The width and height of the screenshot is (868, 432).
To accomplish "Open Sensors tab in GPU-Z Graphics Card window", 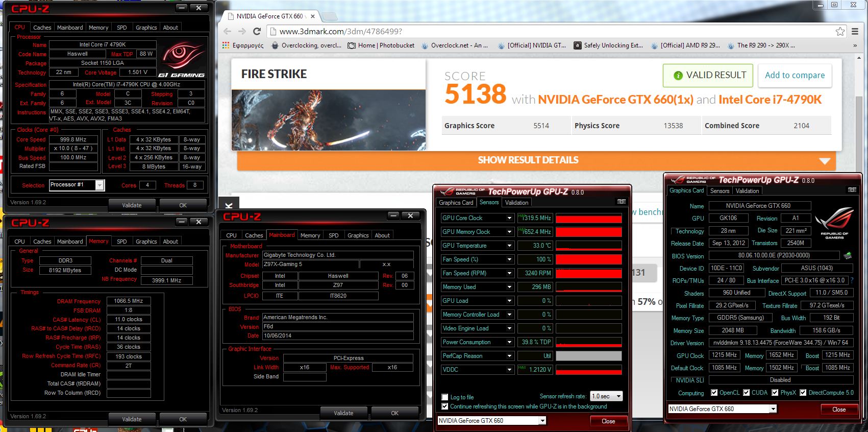I will 720,191.
